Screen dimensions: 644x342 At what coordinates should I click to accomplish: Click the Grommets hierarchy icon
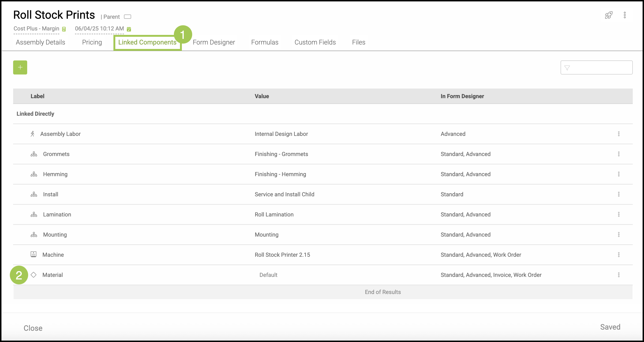point(34,154)
